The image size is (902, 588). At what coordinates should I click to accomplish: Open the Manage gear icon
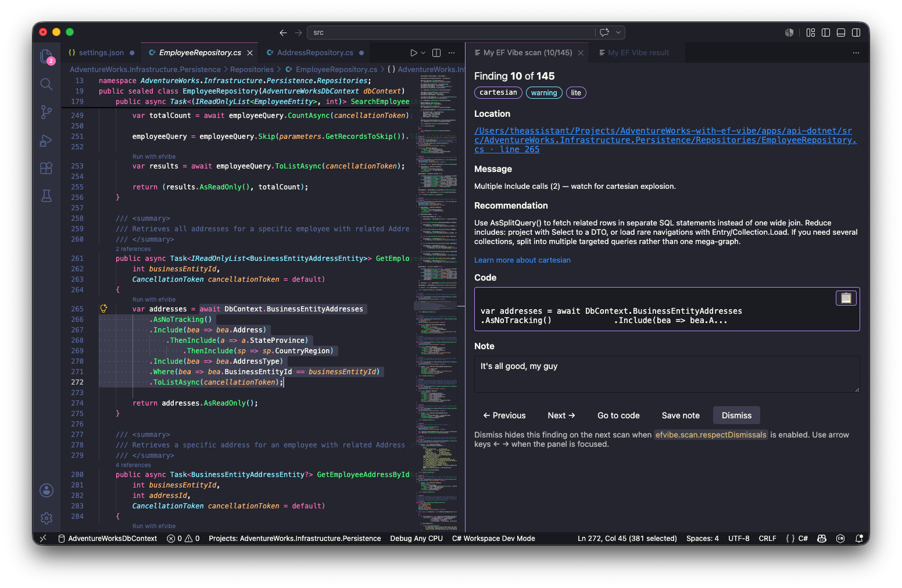coord(46,518)
